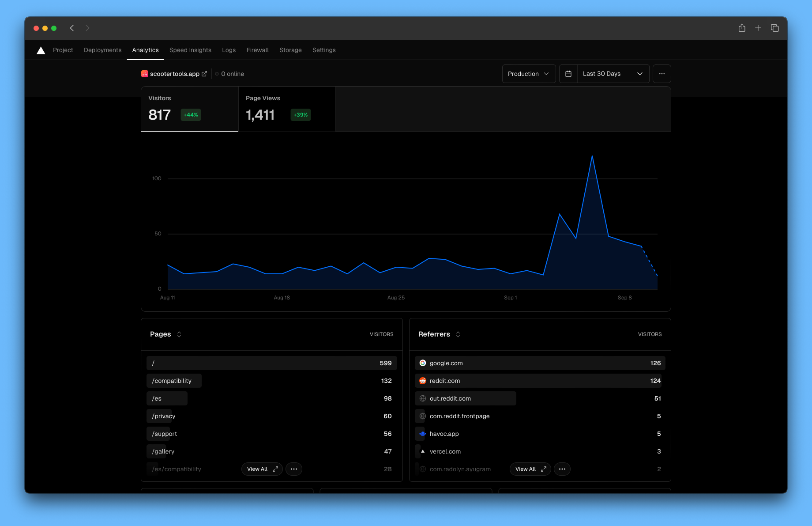Image resolution: width=812 pixels, height=526 pixels.
Task: Click the scootertools.app project favicon
Action: pyautogui.click(x=144, y=74)
